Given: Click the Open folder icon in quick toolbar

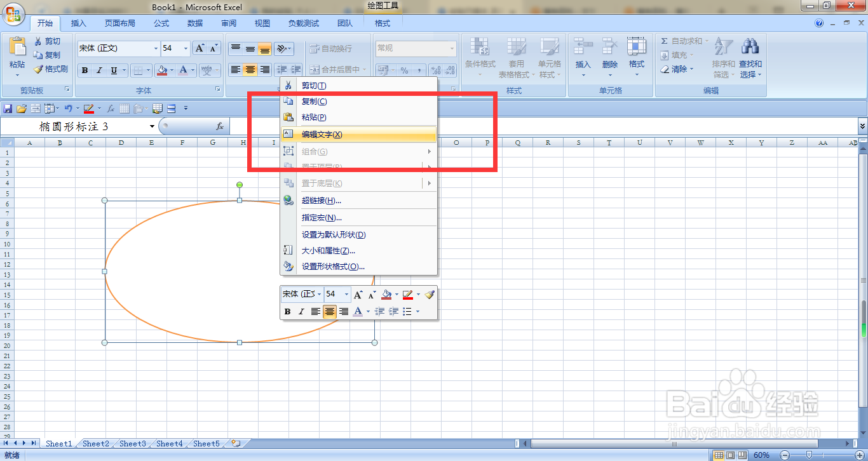Looking at the screenshot, I should pos(22,109).
